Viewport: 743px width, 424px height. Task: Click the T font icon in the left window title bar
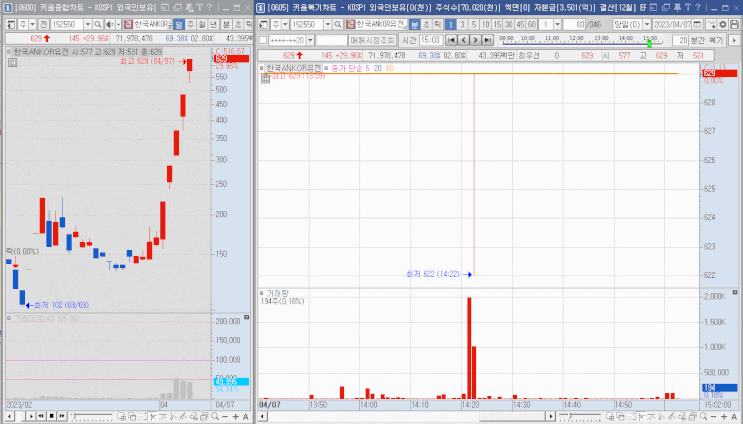199,8
